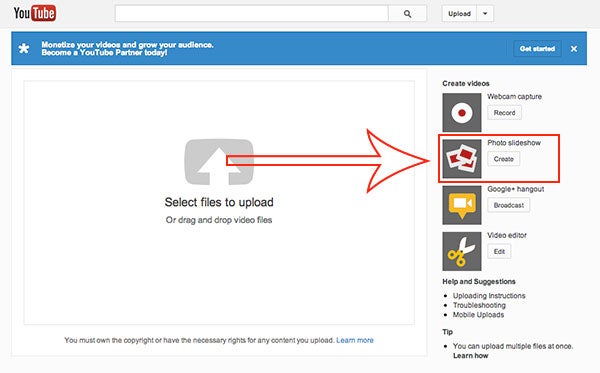Click the Record button

[x=504, y=113]
